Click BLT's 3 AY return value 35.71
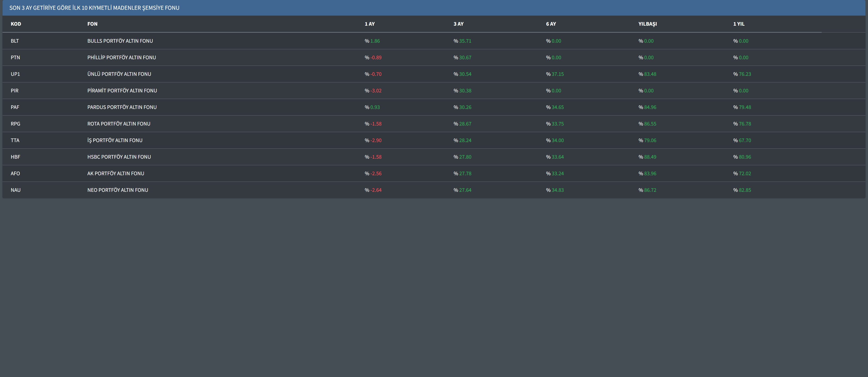 [x=465, y=41]
